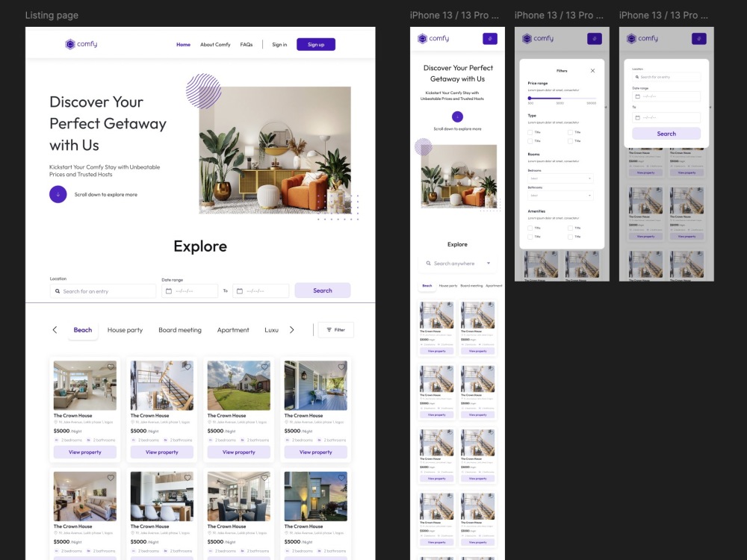Screen dimensions: 747x560
Task: Click the calendar icon in the desktop To date field
Action: (240, 291)
